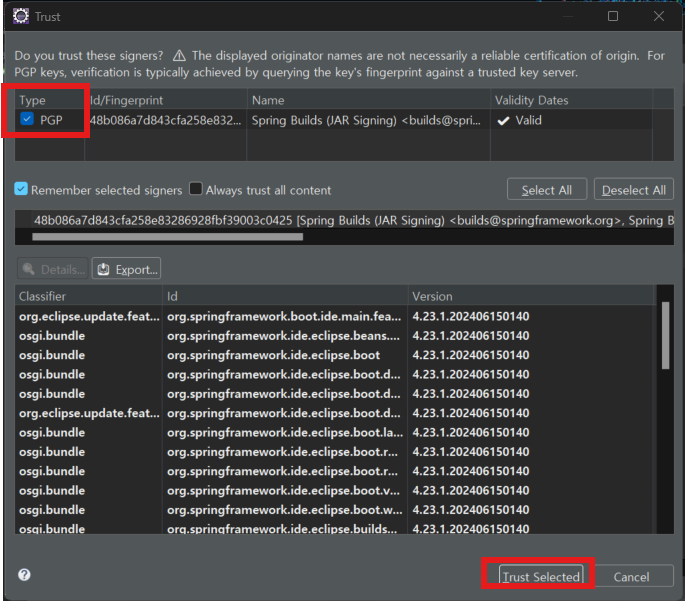Image resolution: width=685 pixels, height=601 pixels.
Task: Click the Version column header
Action: (532, 296)
